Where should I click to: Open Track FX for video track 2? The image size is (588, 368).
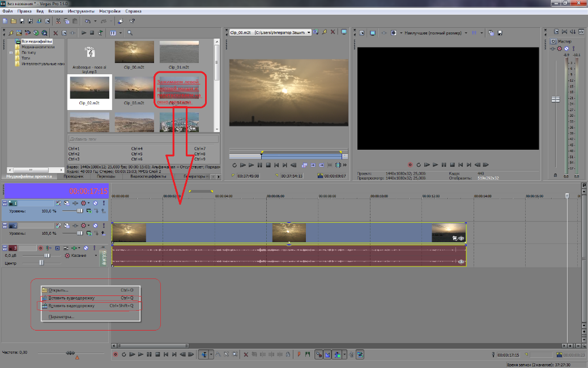(x=75, y=226)
